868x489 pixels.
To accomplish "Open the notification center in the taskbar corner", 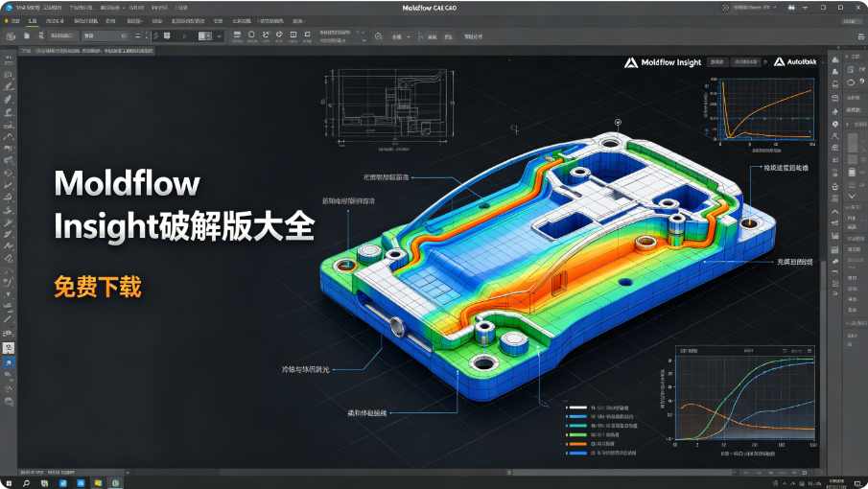I will click(857, 484).
